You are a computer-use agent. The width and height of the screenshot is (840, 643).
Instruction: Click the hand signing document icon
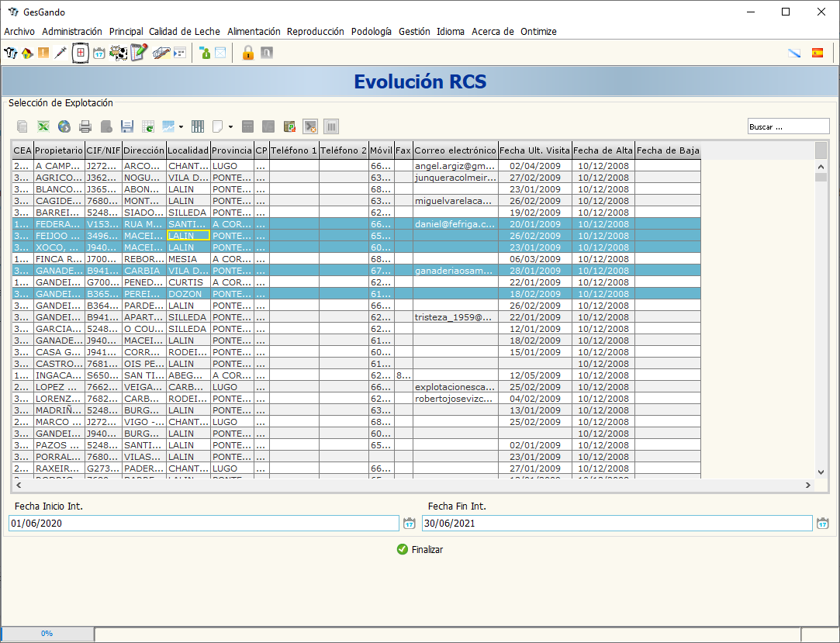point(161,53)
